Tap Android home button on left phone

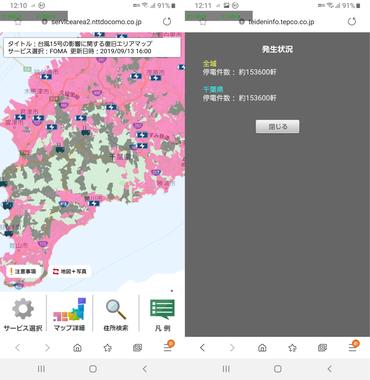93,369
